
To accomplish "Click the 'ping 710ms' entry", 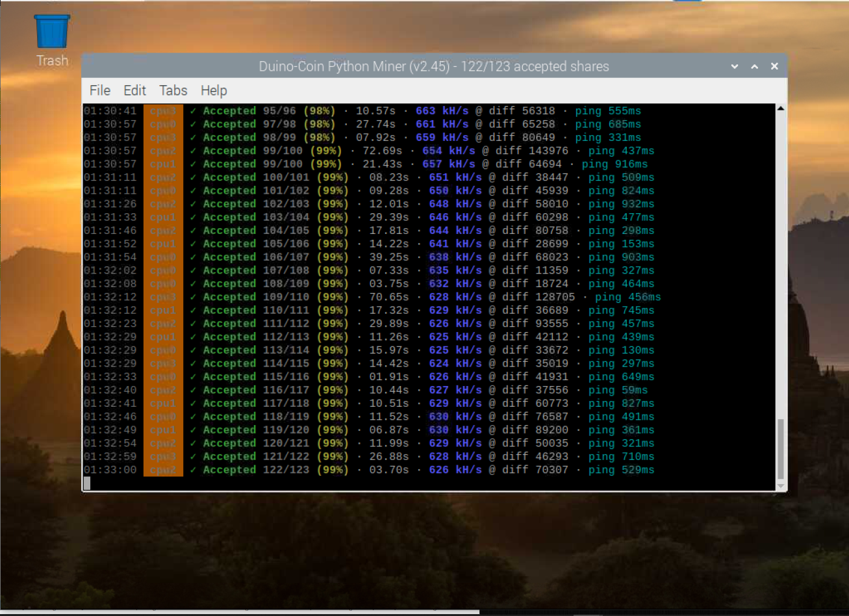I will pyautogui.click(x=621, y=456).
